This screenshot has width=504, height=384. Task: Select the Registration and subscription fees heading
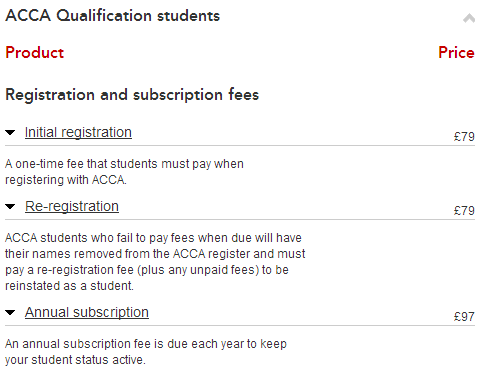(x=132, y=95)
